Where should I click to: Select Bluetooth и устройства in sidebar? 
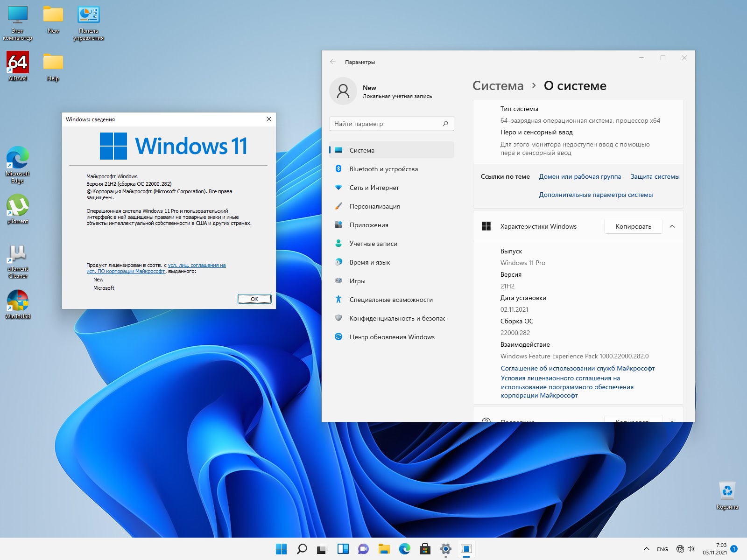click(x=383, y=169)
